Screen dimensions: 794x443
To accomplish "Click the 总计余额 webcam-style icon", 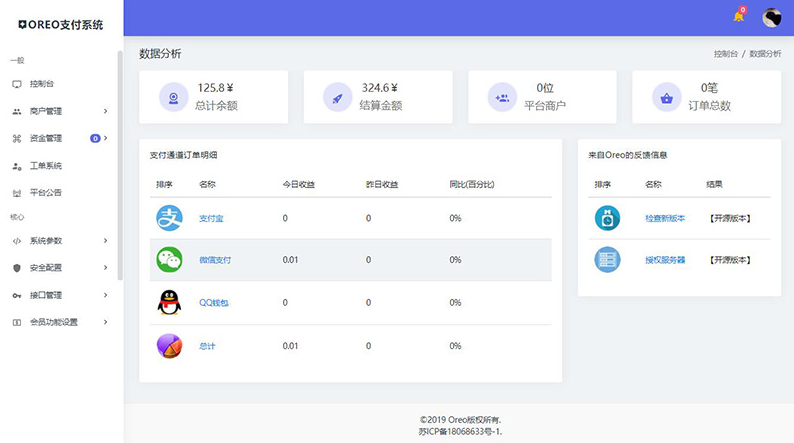I will [x=174, y=97].
